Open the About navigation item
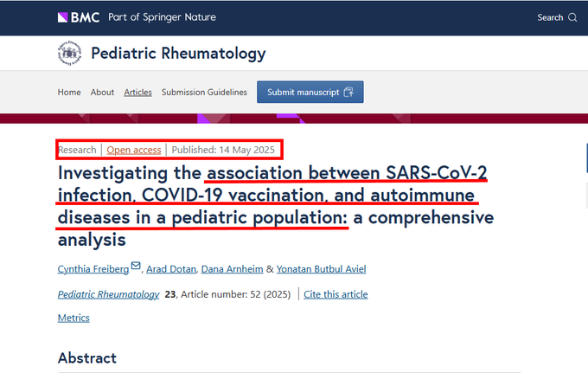This screenshot has width=588, height=373. click(x=102, y=93)
